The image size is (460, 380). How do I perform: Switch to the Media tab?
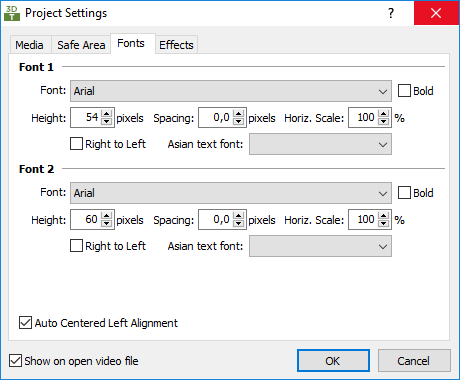30,45
